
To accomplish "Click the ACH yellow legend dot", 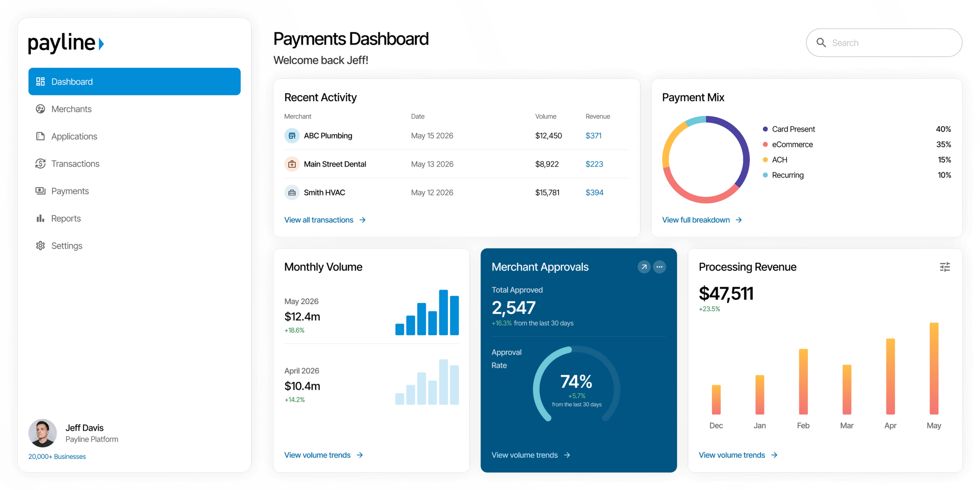I will coord(765,160).
